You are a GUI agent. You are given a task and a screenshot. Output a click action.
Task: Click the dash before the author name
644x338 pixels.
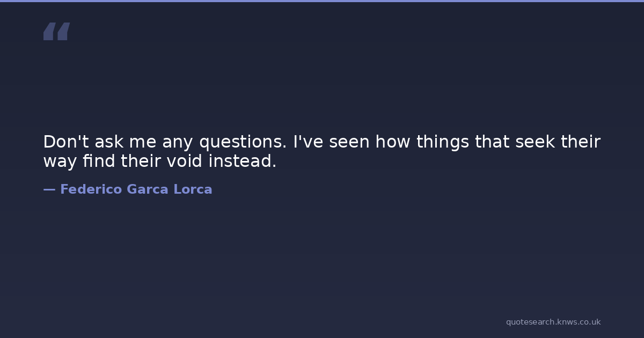(x=49, y=189)
